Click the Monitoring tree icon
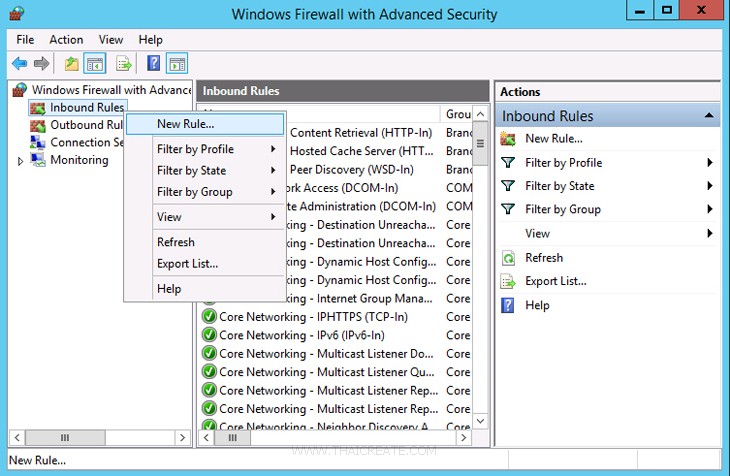730x476 pixels. pyautogui.click(x=38, y=160)
